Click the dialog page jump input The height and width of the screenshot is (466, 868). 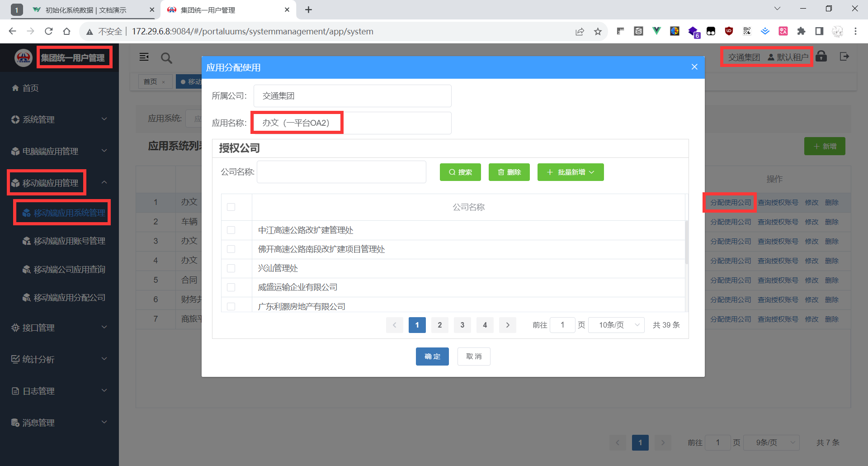562,325
